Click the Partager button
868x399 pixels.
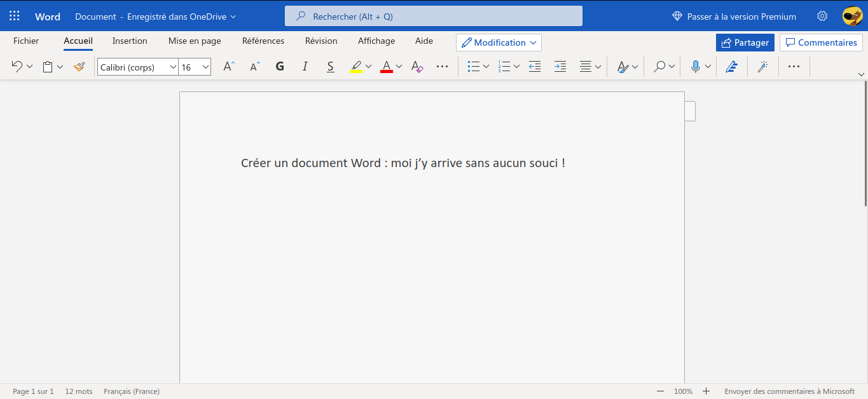pos(745,43)
